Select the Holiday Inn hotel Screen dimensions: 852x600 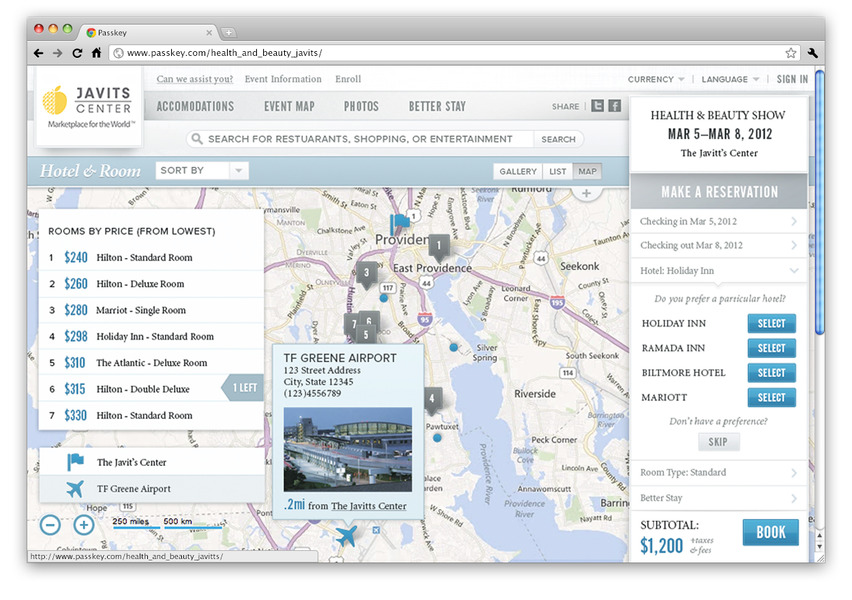[772, 323]
